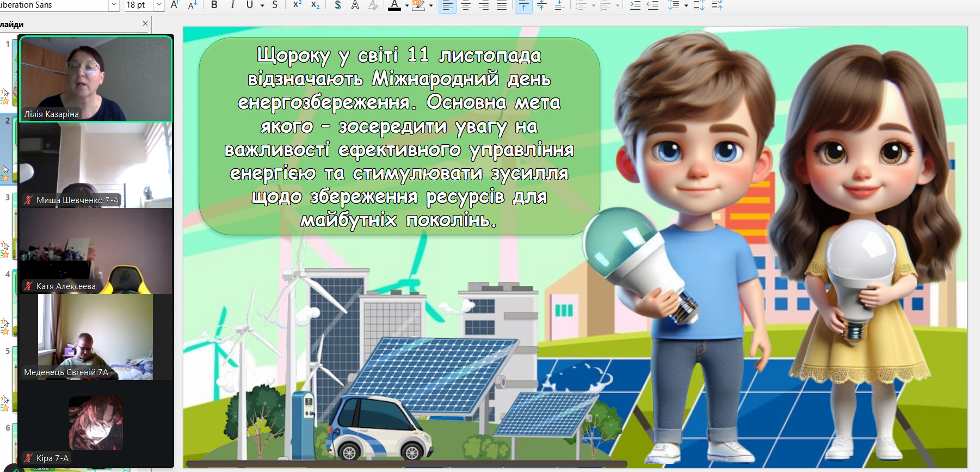Viewport: 980px width, 472px height.
Task: Increase font size with the larger-A icon
Action: point(175,5)
